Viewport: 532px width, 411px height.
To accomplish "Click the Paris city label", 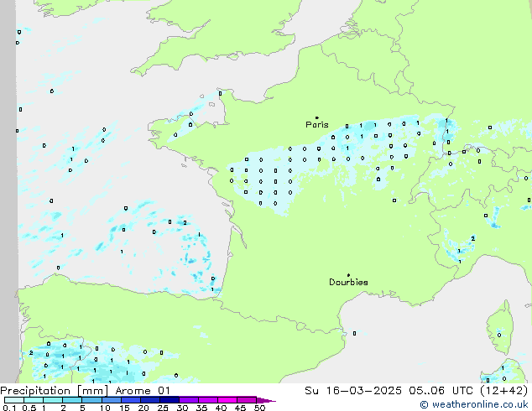I will [x=317, y=125].
